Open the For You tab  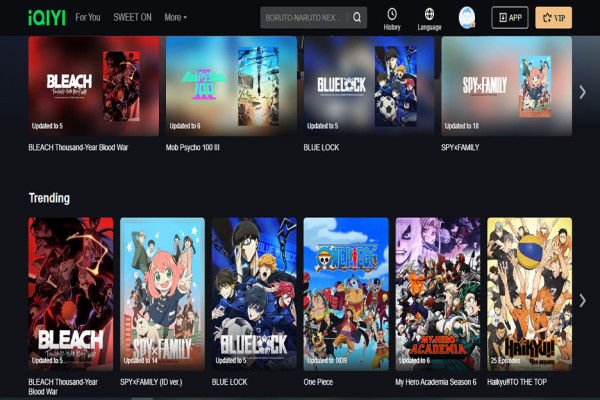point(88,17)
